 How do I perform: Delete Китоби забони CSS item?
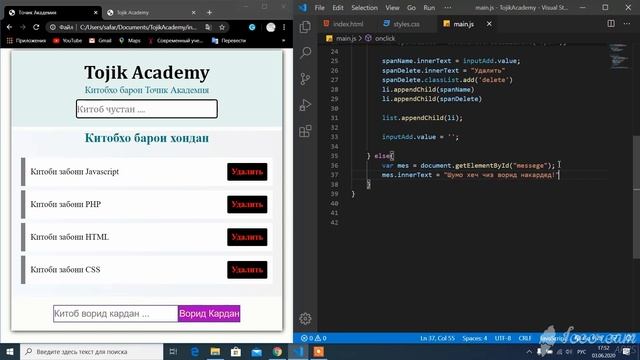click(x=247, y=269)
